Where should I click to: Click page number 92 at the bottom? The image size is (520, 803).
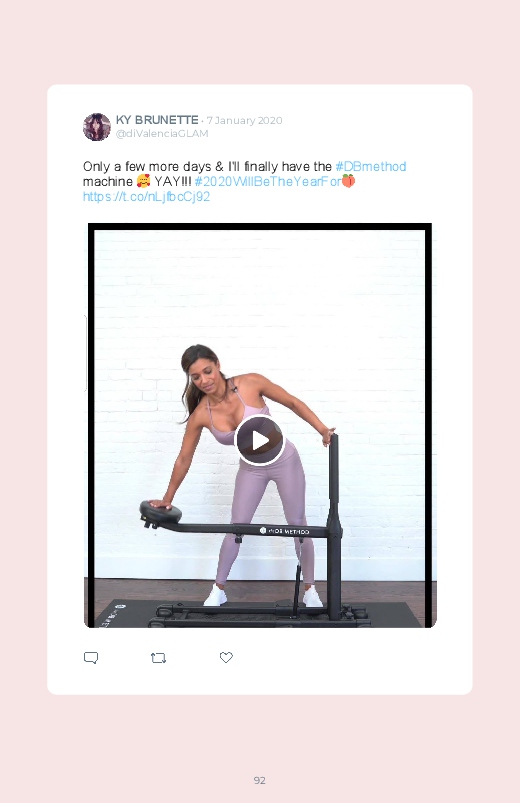coord(260,780)
